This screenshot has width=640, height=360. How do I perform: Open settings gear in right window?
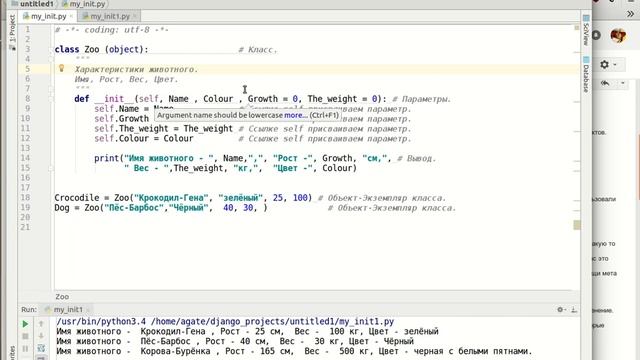tap(604, 64)
